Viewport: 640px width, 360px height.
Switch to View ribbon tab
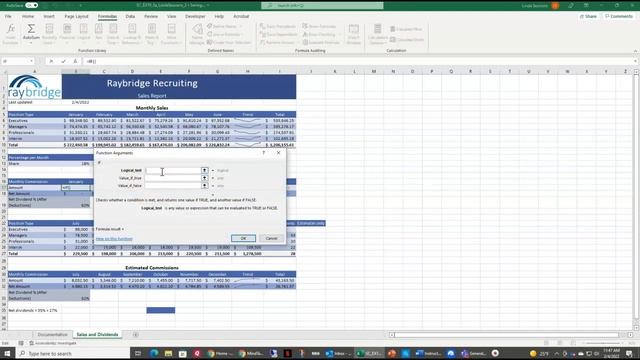171,16
